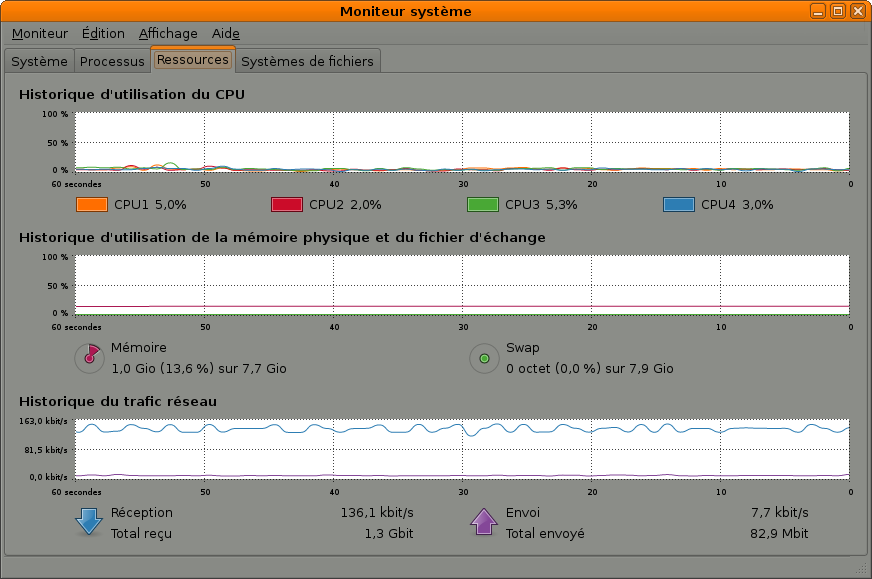Switch to the Système tab
The width and height of the screenshot is (872, 579).
[x=39, y=61]
